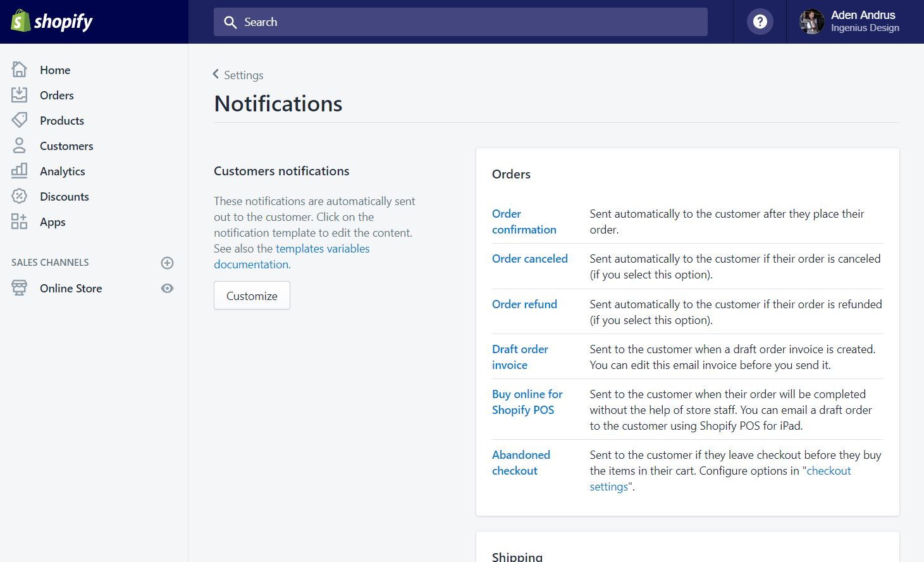Open Buy online for Shopify POS template

527,402
